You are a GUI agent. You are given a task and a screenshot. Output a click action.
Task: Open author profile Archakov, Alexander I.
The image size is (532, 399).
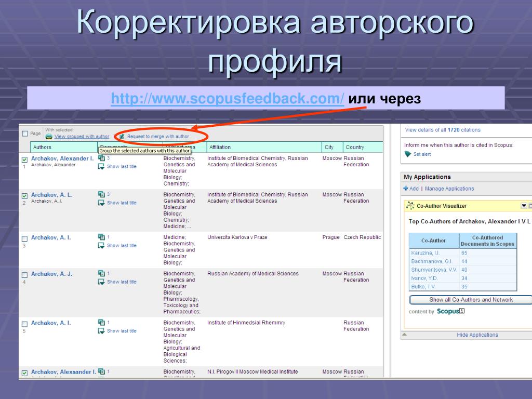[x=62, y=158]
